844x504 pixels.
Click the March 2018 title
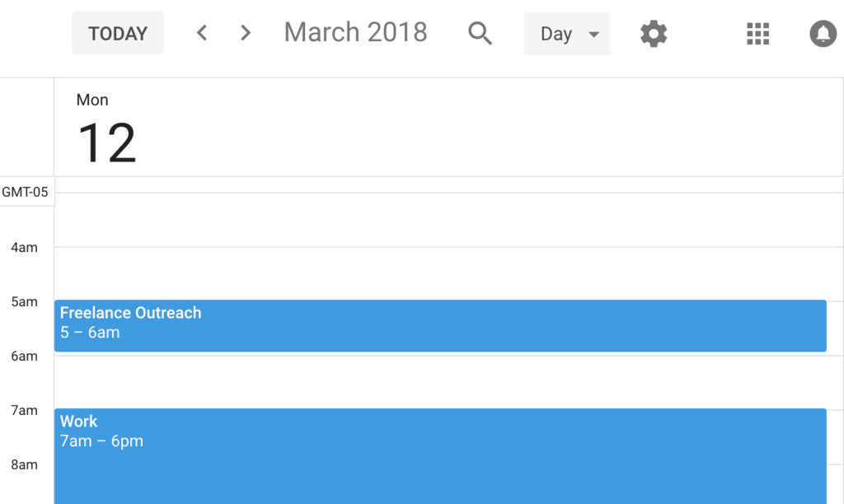pos(355,32)
